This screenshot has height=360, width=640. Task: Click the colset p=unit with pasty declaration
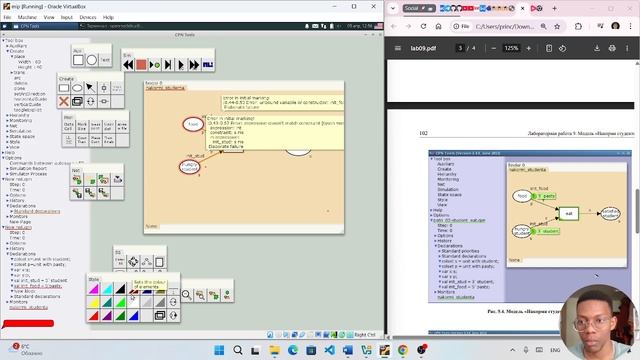click(40, 264)
